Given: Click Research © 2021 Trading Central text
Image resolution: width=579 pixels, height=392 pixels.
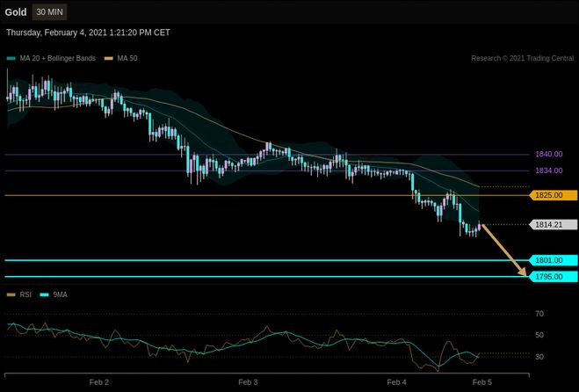Looking at the screenshot, I should (523, 58).
